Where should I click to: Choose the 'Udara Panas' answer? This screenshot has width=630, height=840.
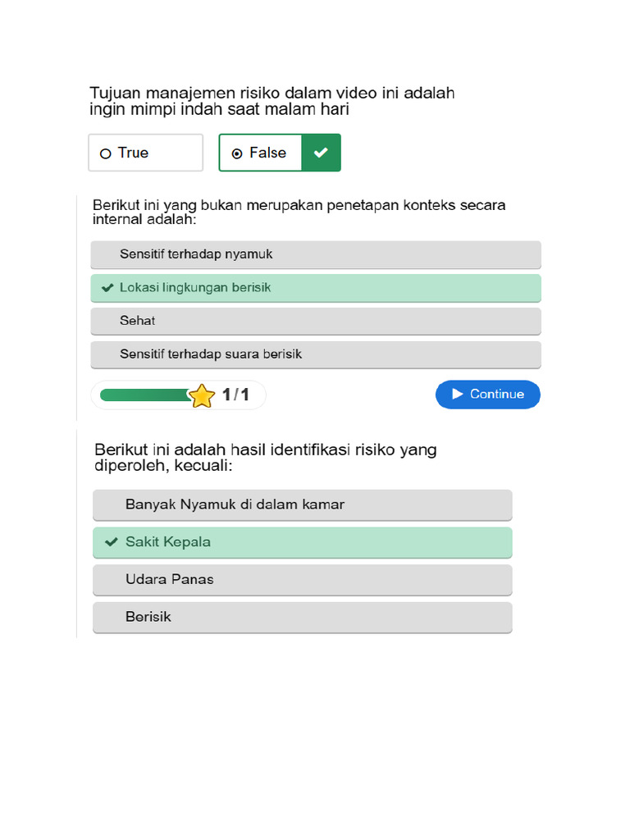pos(303,579)
